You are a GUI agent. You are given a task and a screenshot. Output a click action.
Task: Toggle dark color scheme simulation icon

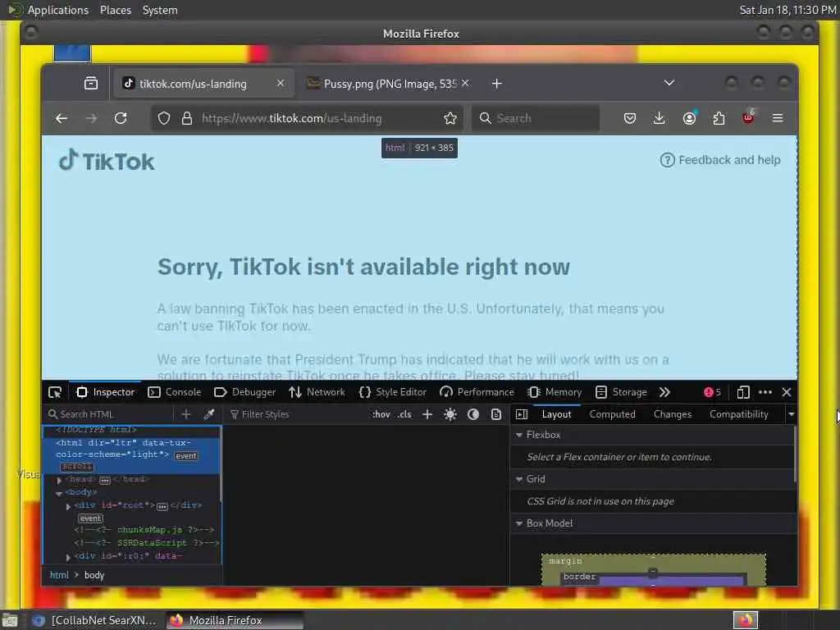(473, 414)
